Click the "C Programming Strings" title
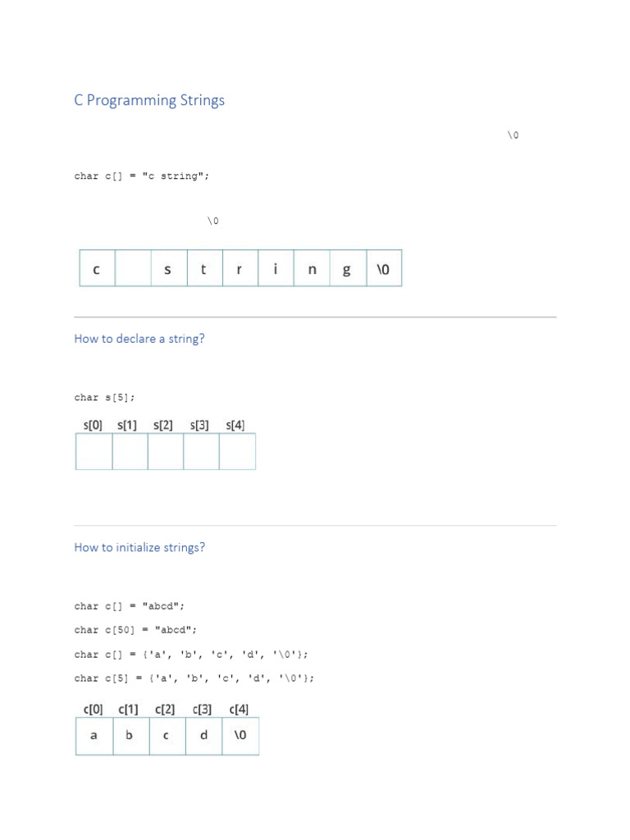This screenshot has height=840, width=630. coord(149,101)
